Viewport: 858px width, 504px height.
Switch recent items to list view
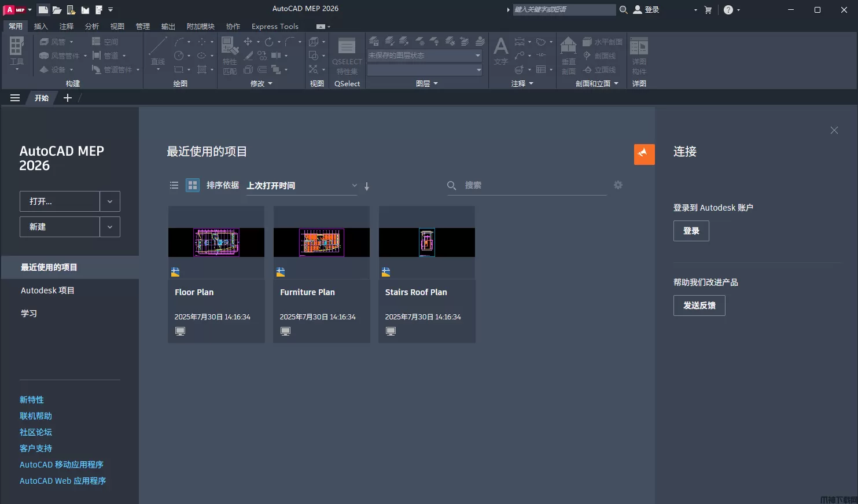(174, 185)
